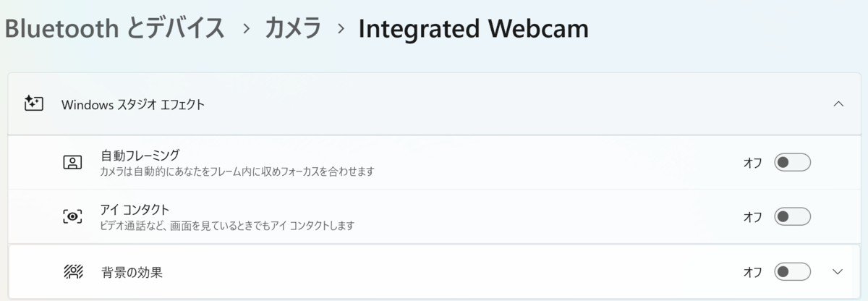Screen dimensions: 868x301
Task: Switch on the 背景の効果 toggle
Action: (792, 272)
